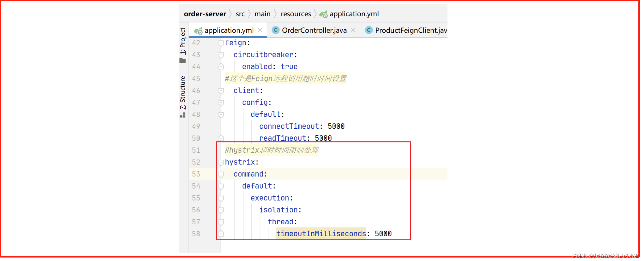This screenshot has height=261, width=644.
Task: Click the client key text
Action: click(246, 91)
